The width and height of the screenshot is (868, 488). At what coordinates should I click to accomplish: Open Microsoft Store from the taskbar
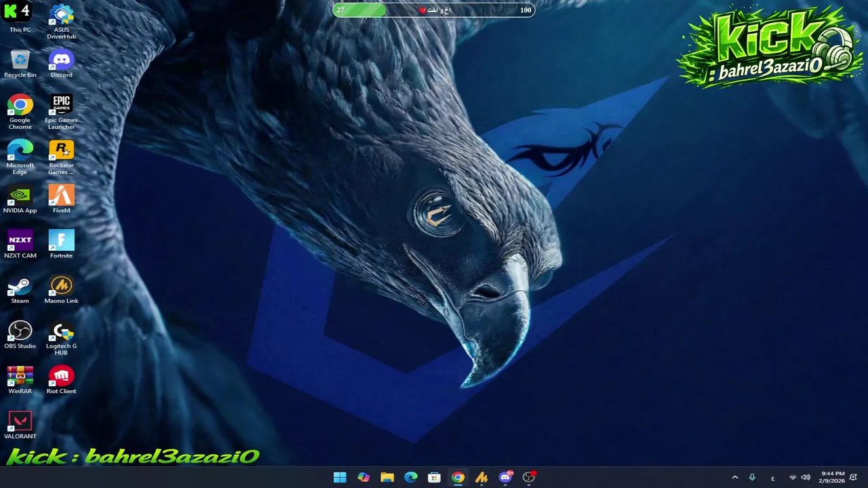click(x=435, y=477)
